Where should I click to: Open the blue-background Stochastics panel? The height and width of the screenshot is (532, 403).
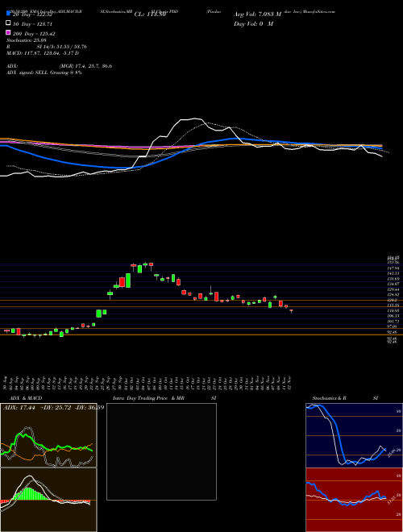(x=354, y=435)
